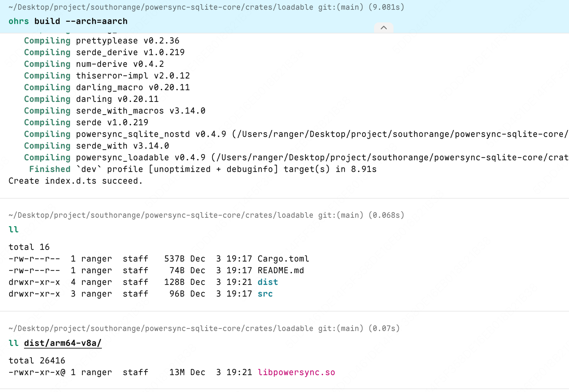Click the underlined dist/arm64-v8a/ path
569x392 pixels.
coord(63,343)
